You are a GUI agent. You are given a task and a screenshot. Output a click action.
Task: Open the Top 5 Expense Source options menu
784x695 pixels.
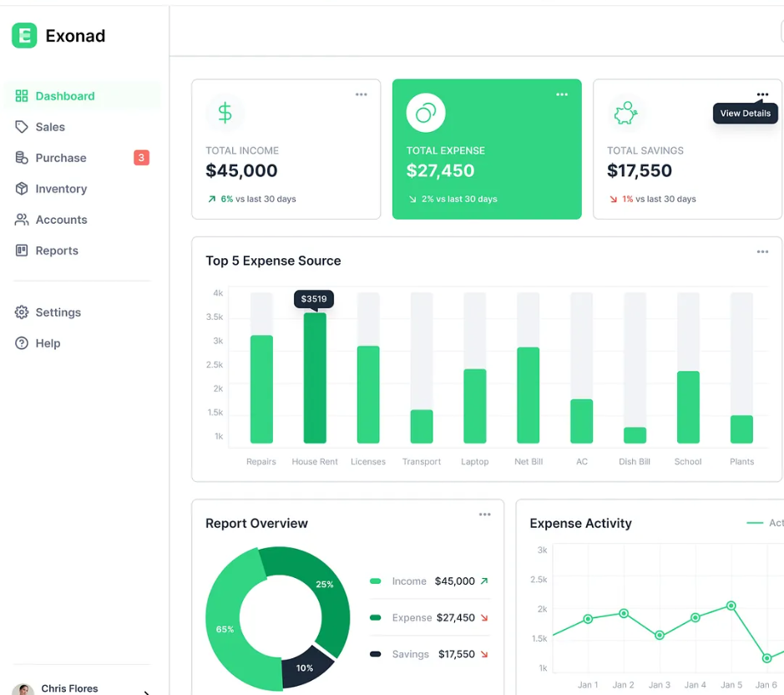pos(761,251)
